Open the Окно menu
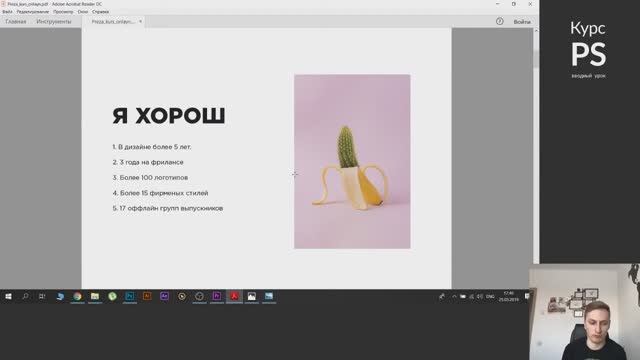The image size is (640, 360). click(83, 12)
